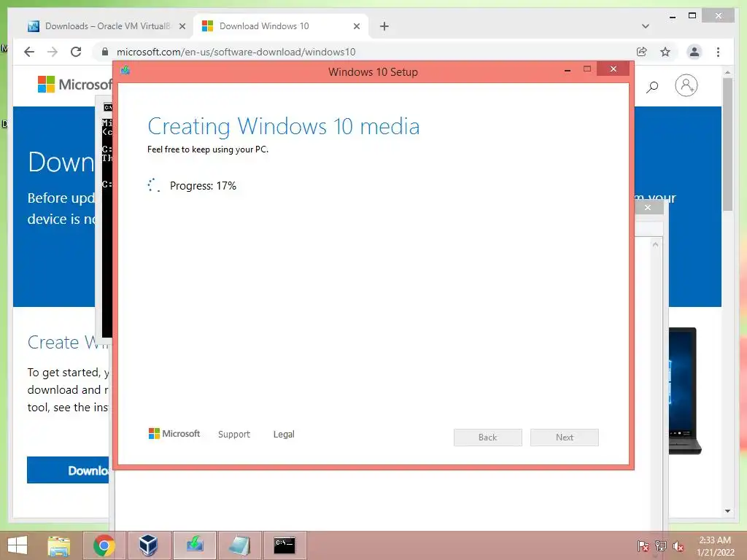Click the Windows 10 Setup title bar icon
Screen dimensions: 747x560
click(125, 71)
